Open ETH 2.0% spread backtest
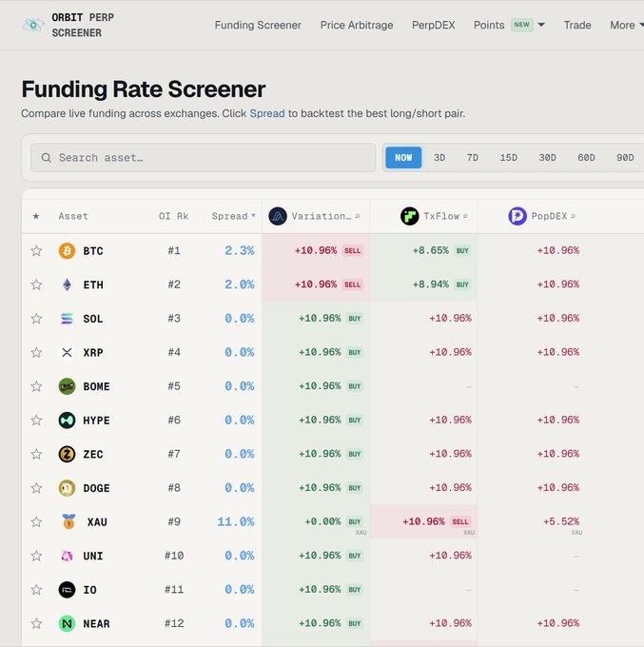Image resolution: width=644 pixels, height=647 pixels. [x=240, y=284]
